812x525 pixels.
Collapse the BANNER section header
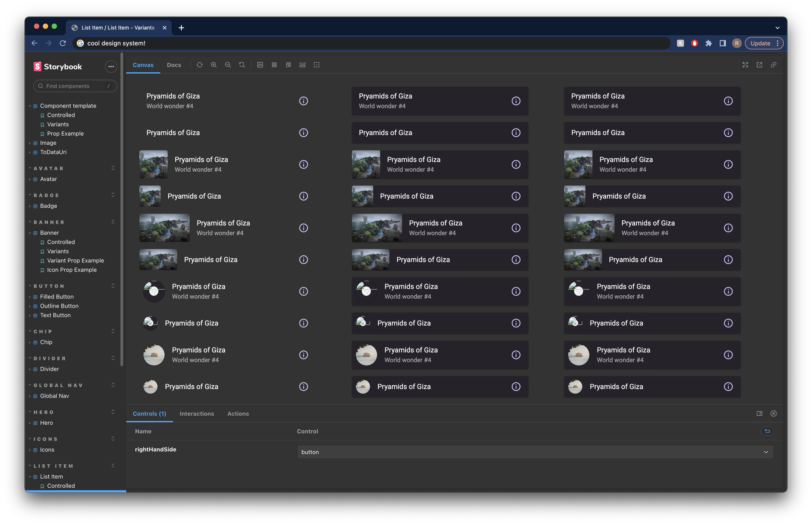49,222
